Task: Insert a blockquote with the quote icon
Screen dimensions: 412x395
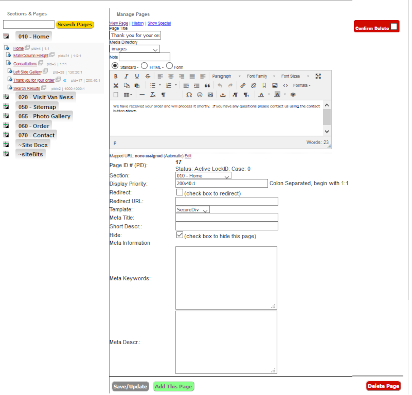Action: coord(207,86)
